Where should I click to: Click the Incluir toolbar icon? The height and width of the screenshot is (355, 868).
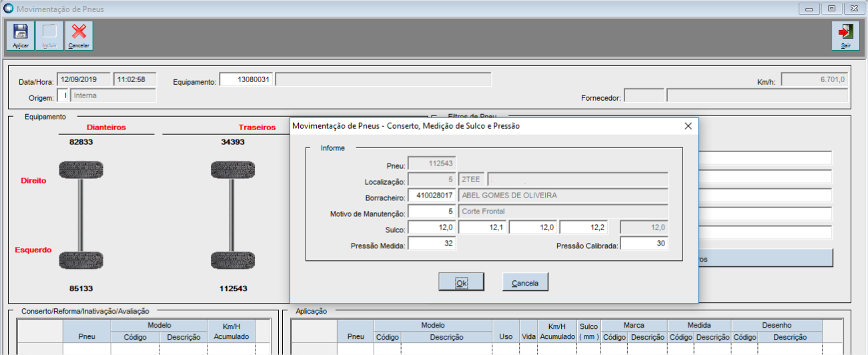pyautogui.click(x=49, y=35)
